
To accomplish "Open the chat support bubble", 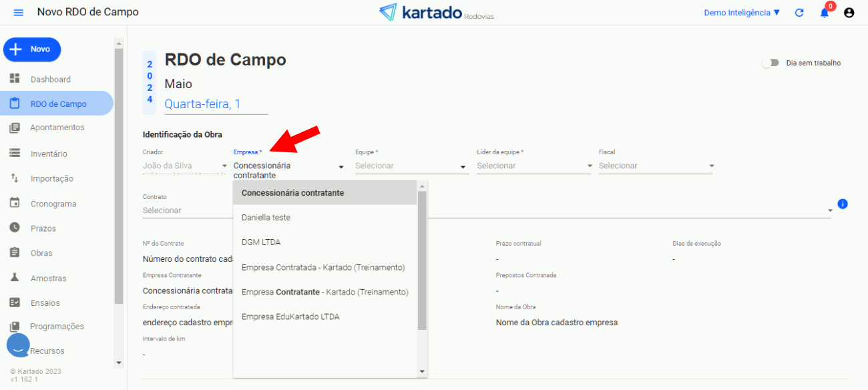I will 18,345.
